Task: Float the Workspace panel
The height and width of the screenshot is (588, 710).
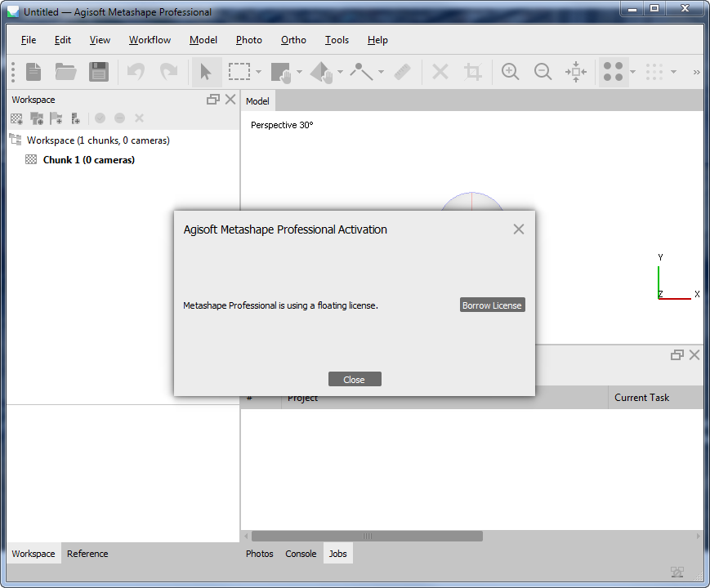Action: pos(212,100)
